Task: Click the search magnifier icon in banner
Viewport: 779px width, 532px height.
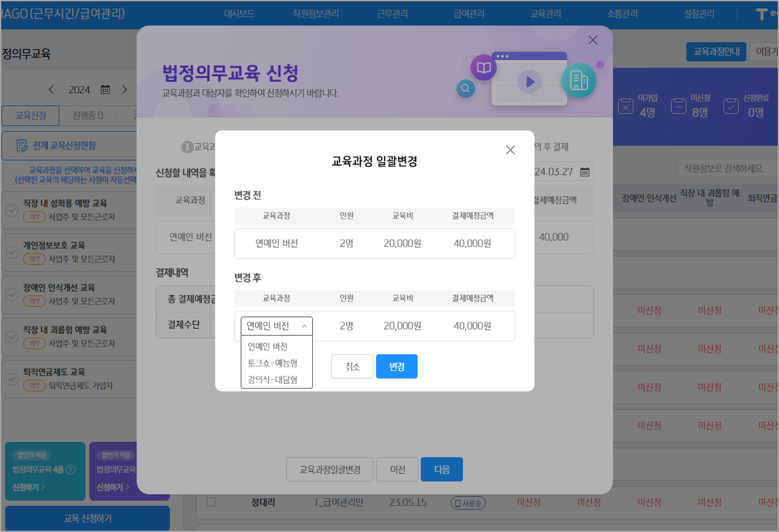Action: click(x=466, y=88)
